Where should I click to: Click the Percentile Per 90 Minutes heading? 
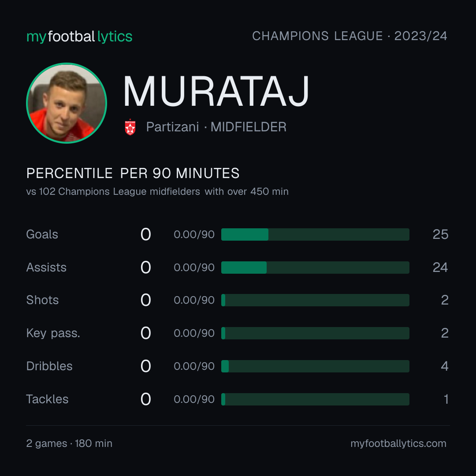(x=133, y=173)
